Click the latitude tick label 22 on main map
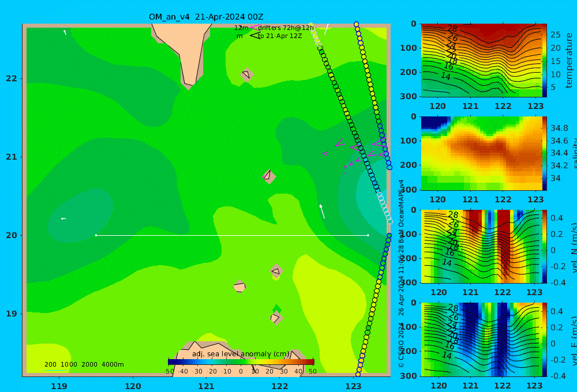This screenshot has width=577, height=392. pos(12,79)
